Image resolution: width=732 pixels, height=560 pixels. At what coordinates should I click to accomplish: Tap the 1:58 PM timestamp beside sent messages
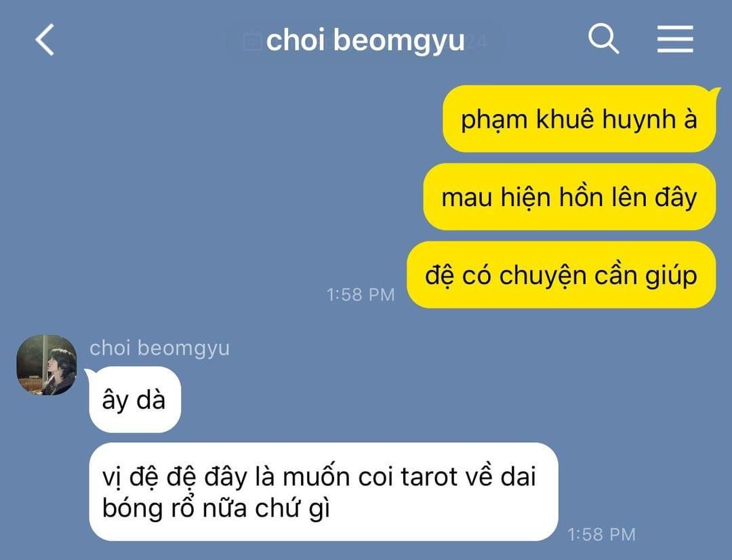coord(361,295)
